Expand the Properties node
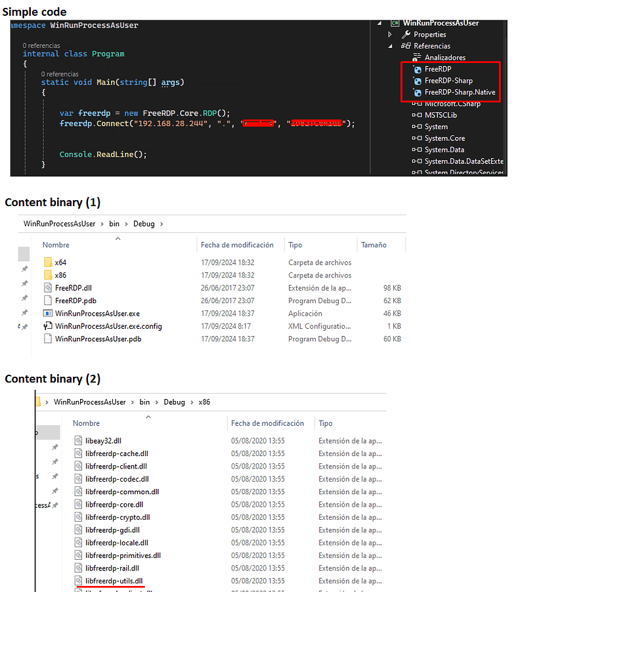Viewport: 627px width, 672px height. [389, 34]
